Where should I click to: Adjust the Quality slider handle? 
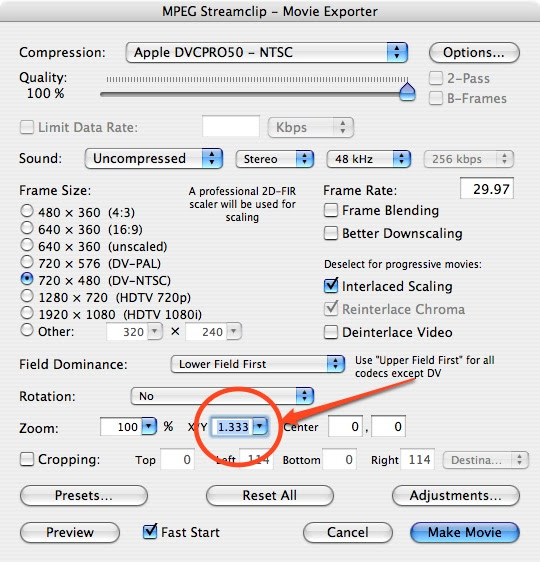(x=407, y=92)
